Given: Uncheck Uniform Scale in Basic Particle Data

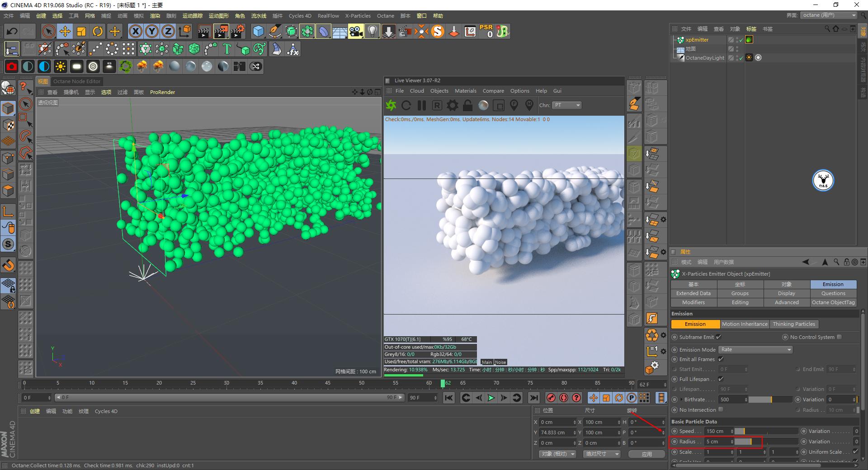Looking at the screenshot, I should click(x=856, y=451).
